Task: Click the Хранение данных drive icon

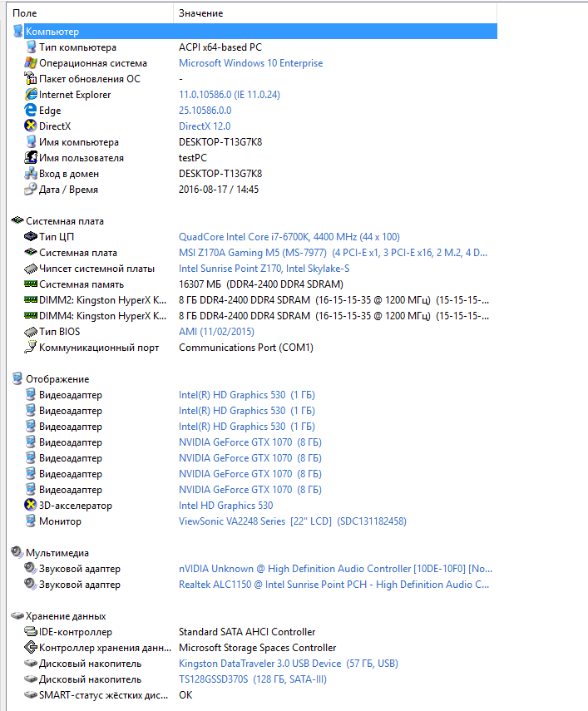Action: pos(17,615)
